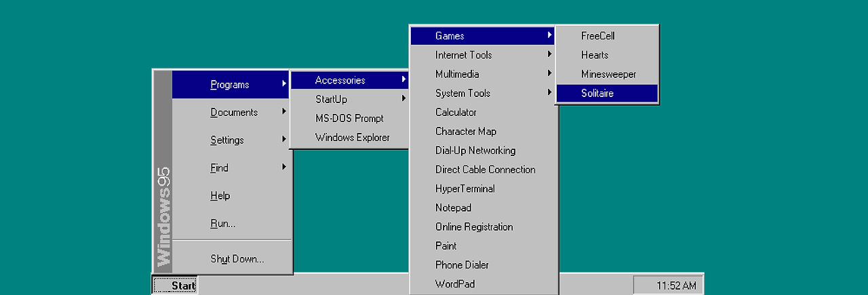The image size is (868, 295).
Task: Launch Notepad
Action: (x=484, y=208)
